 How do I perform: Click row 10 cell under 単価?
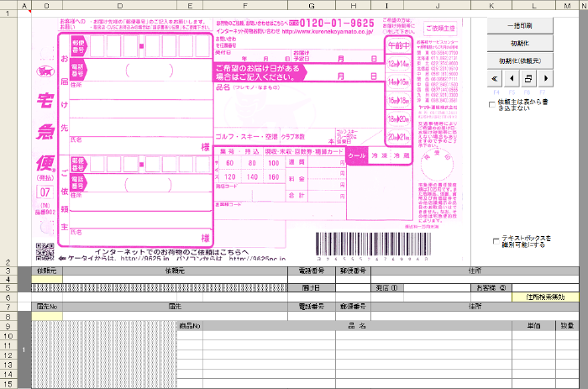(x=533, y=336)
